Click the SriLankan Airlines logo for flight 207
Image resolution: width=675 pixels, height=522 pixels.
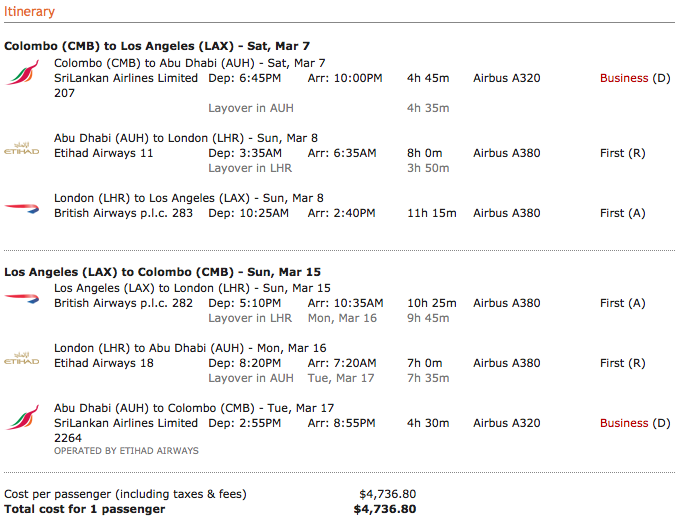pos(21,73)
